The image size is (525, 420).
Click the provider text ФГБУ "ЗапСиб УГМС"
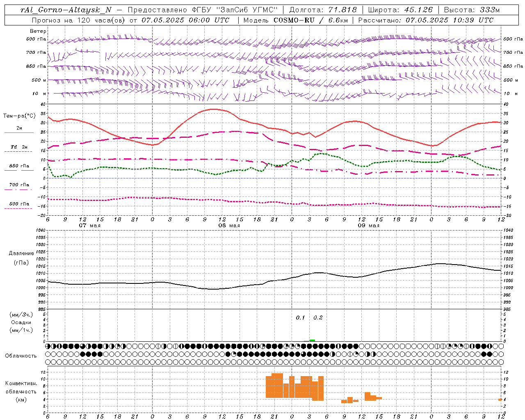click(x=235, y=10)
